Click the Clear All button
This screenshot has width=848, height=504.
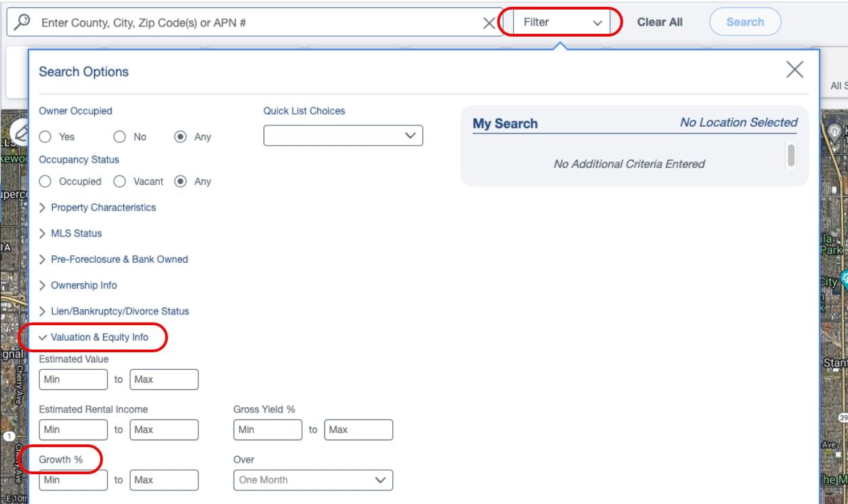tap(660, 21)
